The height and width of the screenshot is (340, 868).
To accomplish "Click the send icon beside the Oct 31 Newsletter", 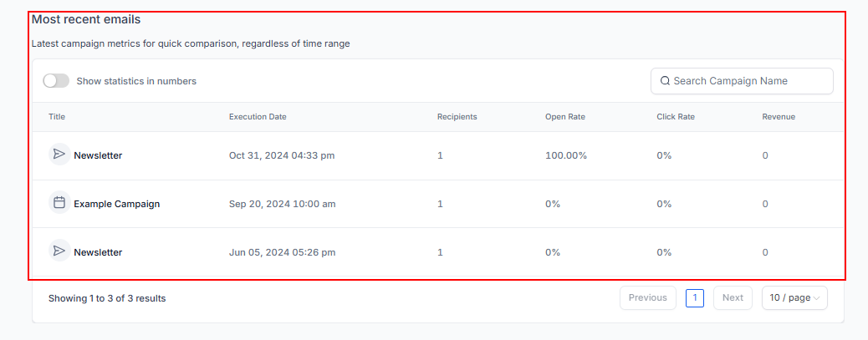I will [x=59, y=155].
